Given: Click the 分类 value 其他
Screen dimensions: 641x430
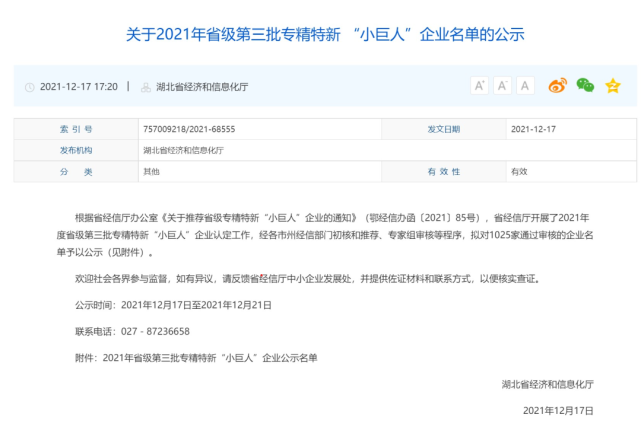Looking at the screenshot, I should (x=151, y=172).
